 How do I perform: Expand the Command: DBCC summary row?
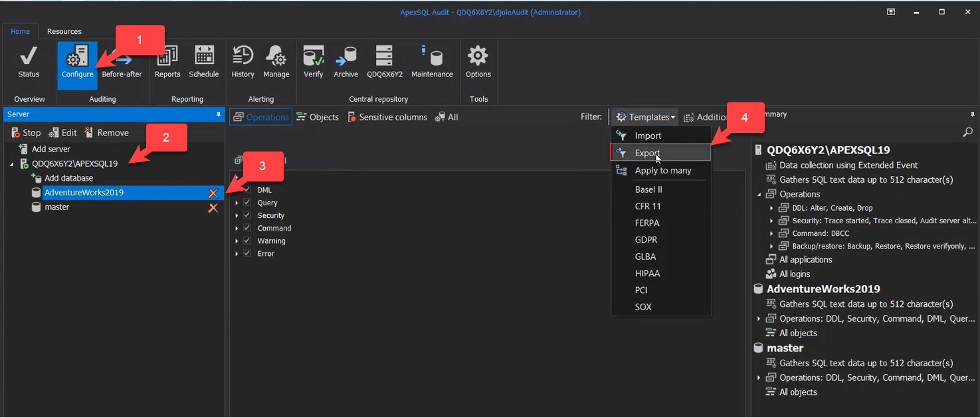[771, 233]
